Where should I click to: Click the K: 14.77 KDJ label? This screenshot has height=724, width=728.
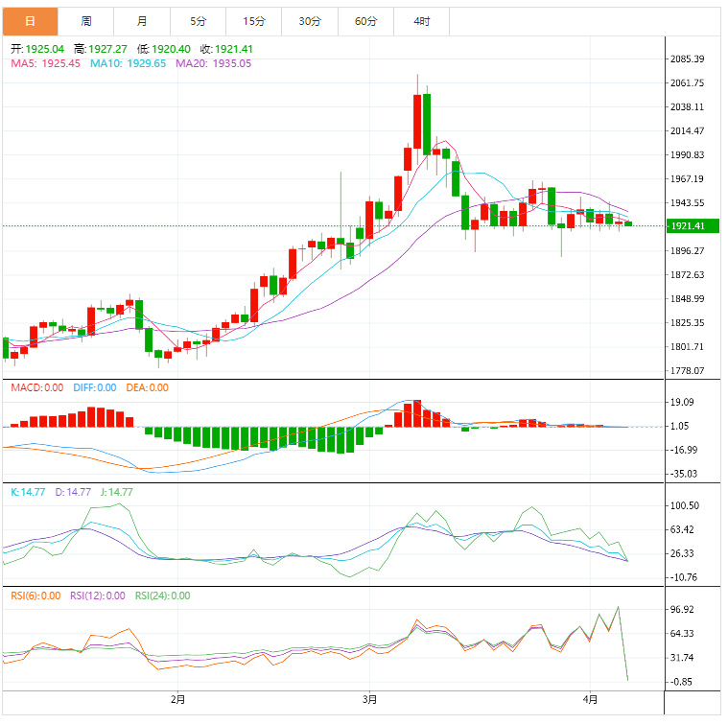[27, 492]
